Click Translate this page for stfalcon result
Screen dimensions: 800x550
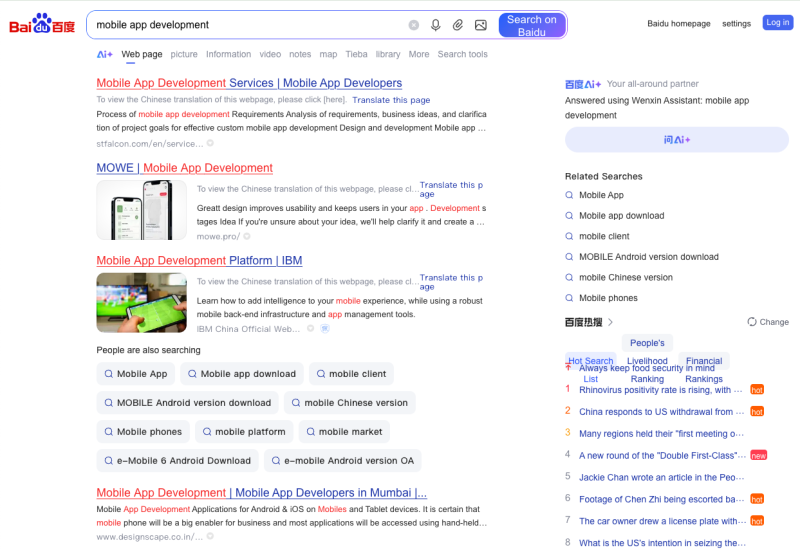391,100
